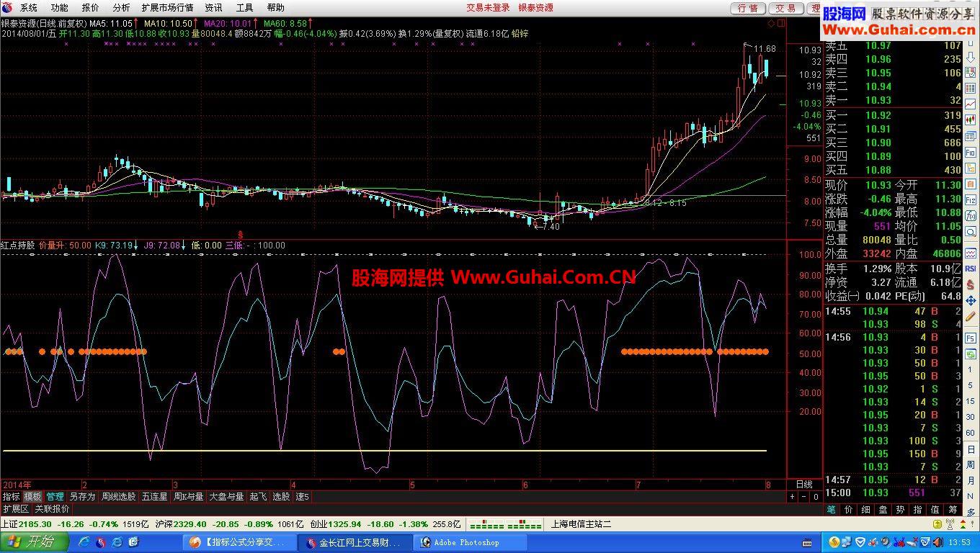Image resolution: width=980 pixels, height=553 pixels.
Task: Click the checklist icon in right toolbar
Action: [971, 72]
